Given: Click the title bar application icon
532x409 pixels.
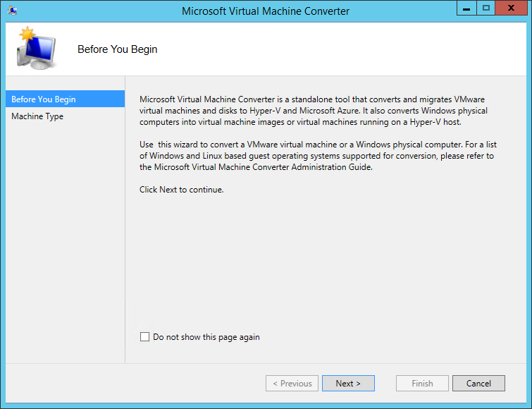Looking at the screenshot, I should tap(12, 11).
